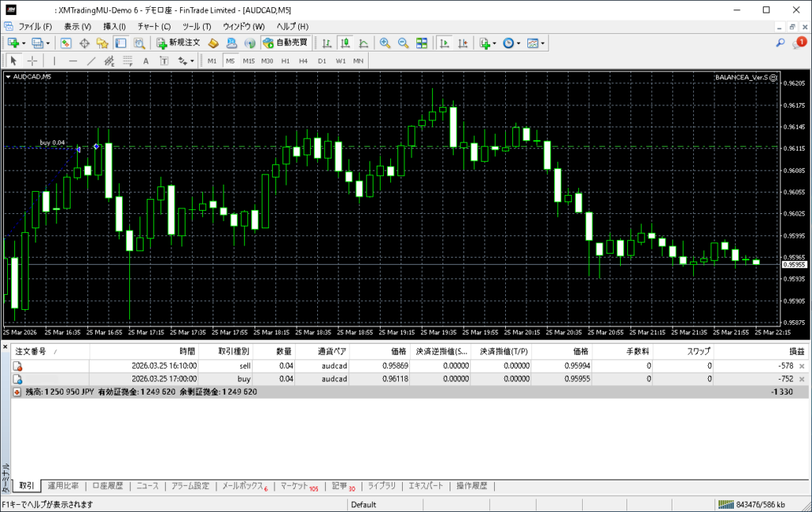Image resolution: width=812 pixels, height=512 pixels.
Task: Toggle the chart auto scroll button
Action: pos(444,43)
